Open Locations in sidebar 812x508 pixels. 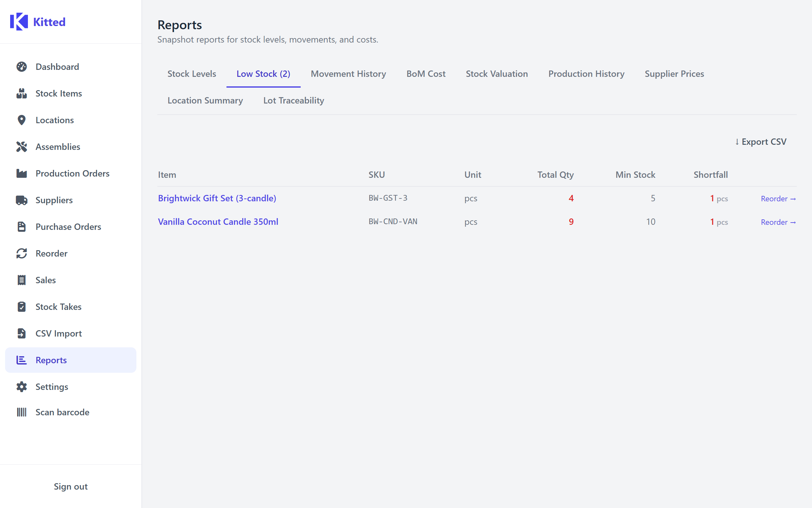71,120
